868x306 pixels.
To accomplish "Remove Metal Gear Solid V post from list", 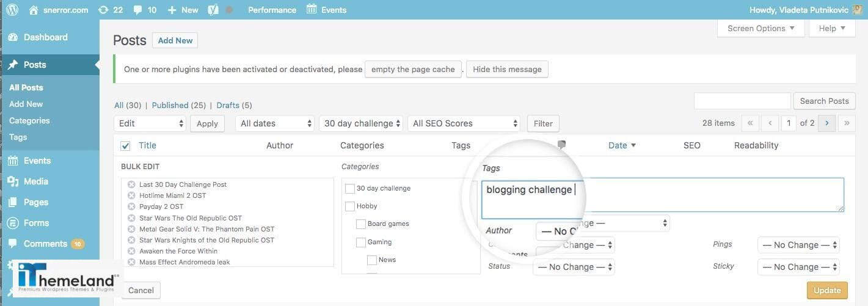I will pyautogui.click(x=131, y=229).
